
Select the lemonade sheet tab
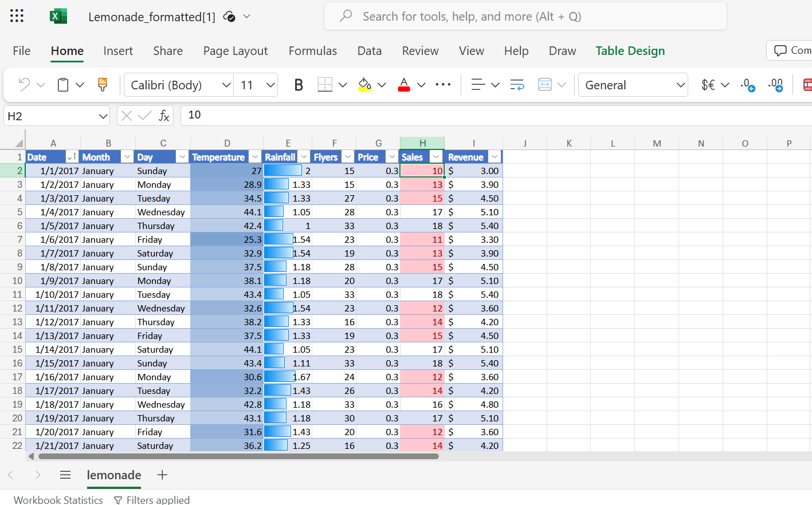click(114, 475)
